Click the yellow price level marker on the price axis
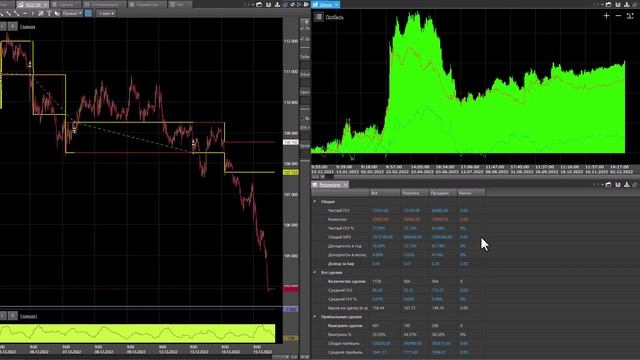This screenshot has height=360, width=640. point(291,173)
